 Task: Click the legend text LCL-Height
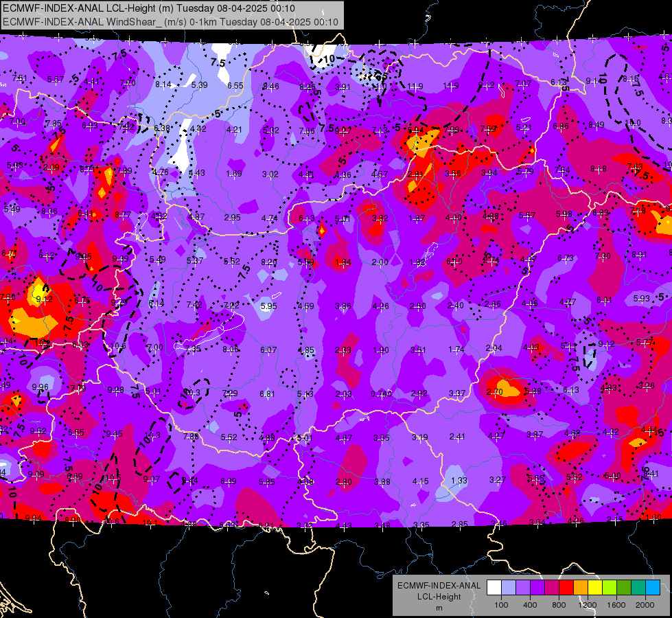(x=439, y=597)
